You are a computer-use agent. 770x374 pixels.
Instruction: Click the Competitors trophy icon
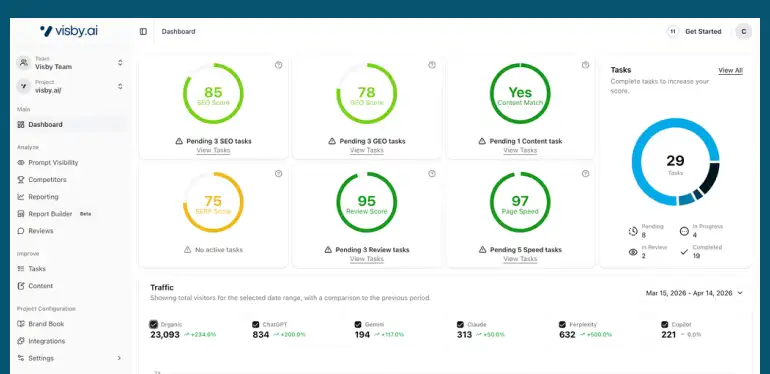tap(21, 180)
